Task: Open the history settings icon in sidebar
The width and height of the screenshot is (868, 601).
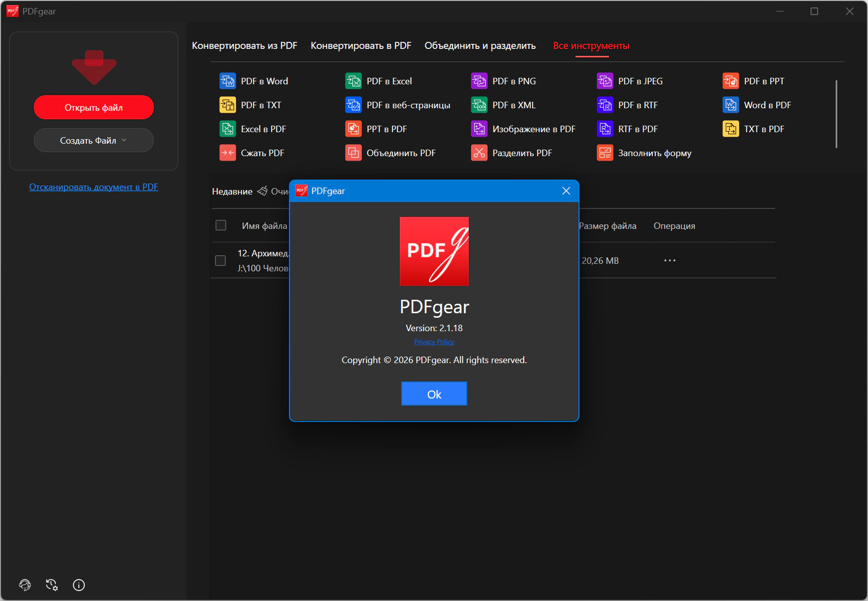Action: click(x=52, y=585)
